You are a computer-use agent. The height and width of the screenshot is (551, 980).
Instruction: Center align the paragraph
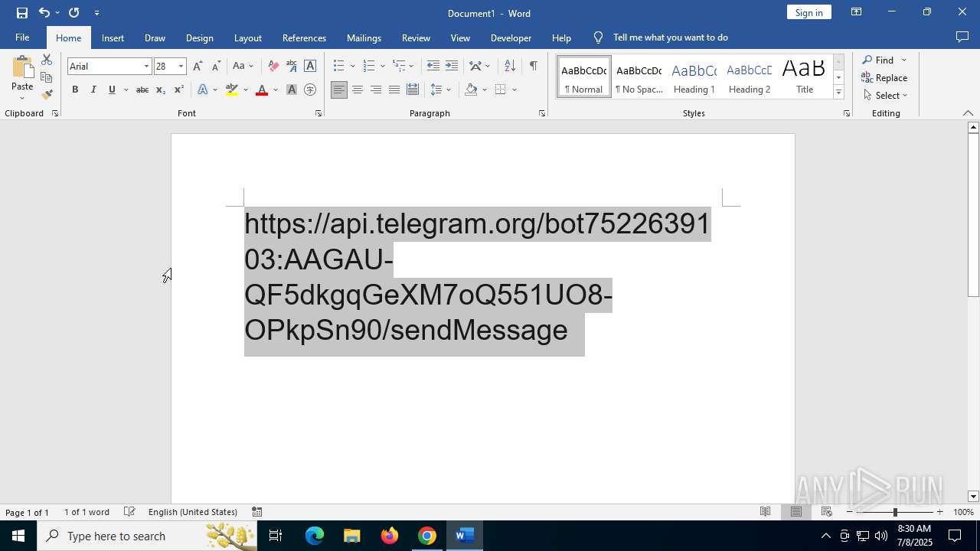point(358,90)
